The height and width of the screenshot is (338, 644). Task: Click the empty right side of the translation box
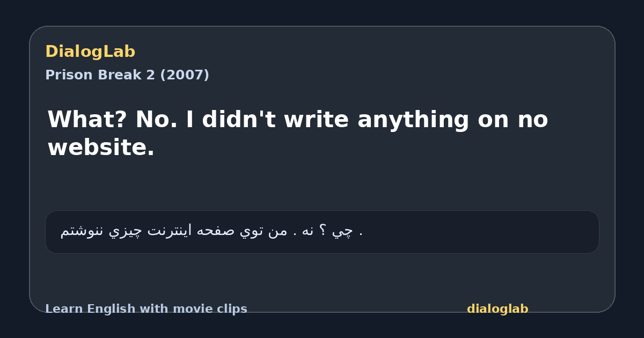[x=483, y=232]
